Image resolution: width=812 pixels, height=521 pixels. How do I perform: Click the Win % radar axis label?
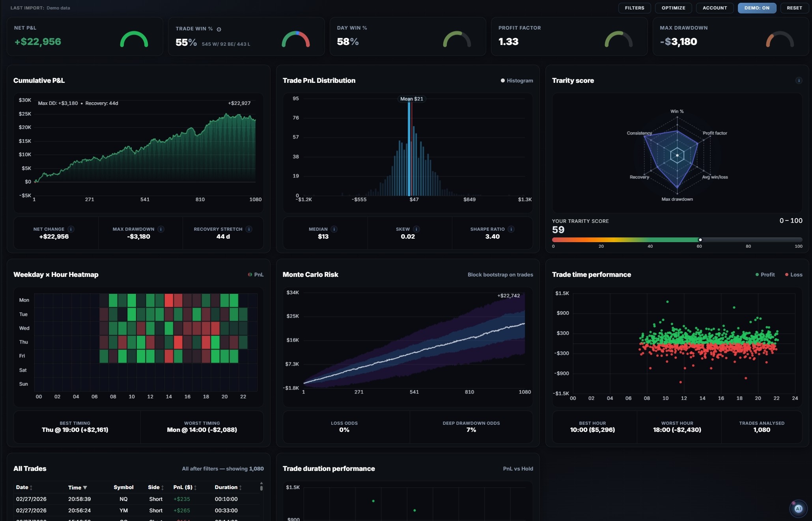coord(677,112)
